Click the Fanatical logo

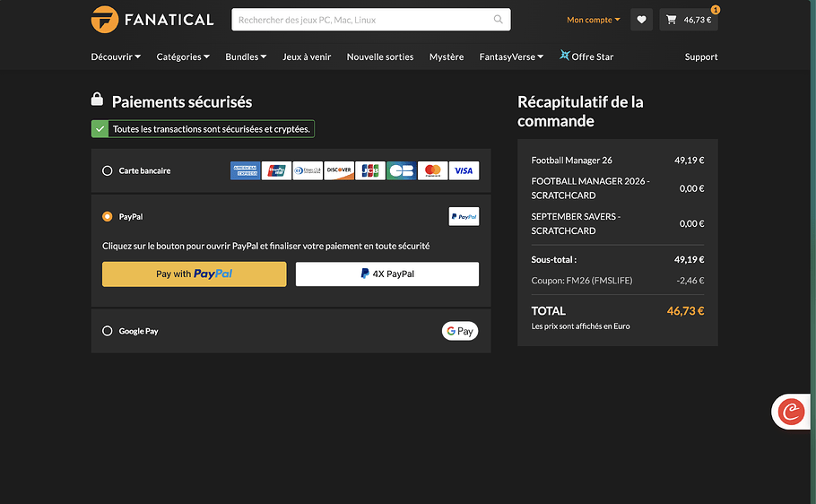click(152, 19)
